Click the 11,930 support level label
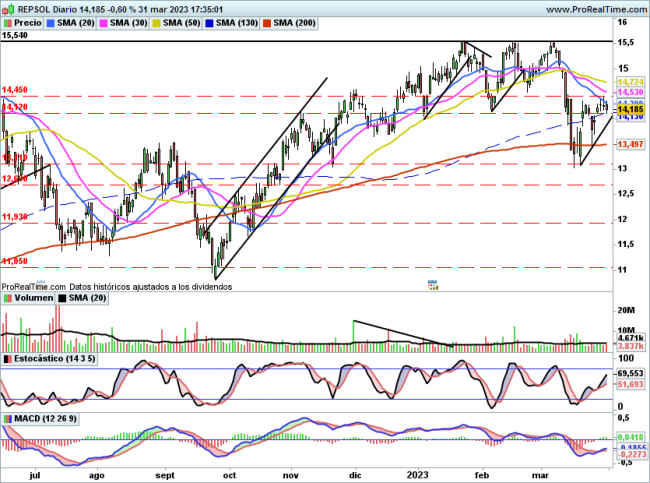 [x=15, y=216]
